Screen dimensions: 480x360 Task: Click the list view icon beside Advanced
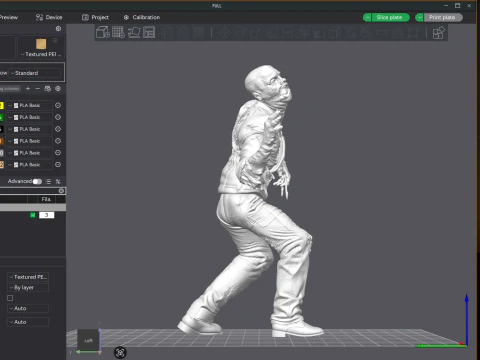click(48, 181)
